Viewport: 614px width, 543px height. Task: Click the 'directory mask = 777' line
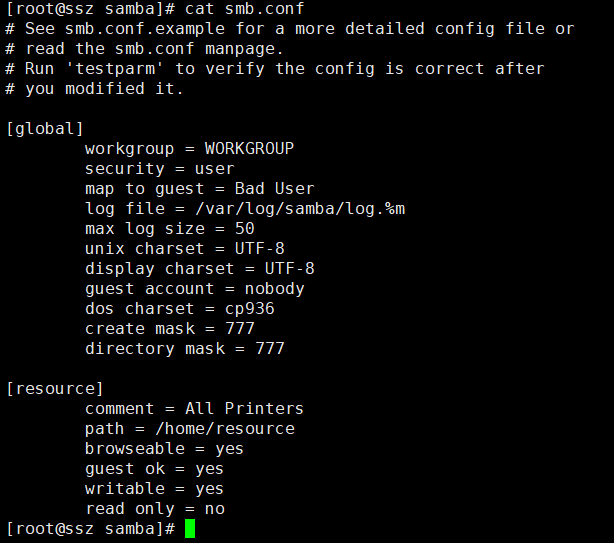[185, 349]
